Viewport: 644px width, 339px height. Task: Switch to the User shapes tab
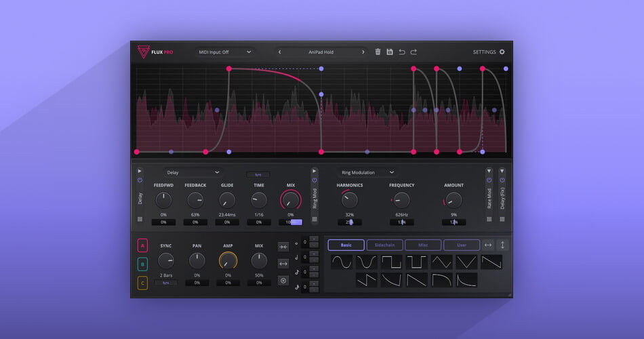coord(461,245)
